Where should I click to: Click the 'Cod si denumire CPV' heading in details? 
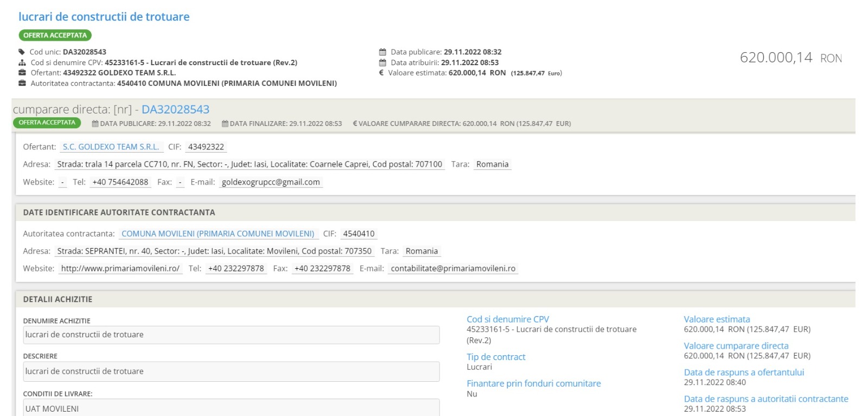(x=508, y=319)
